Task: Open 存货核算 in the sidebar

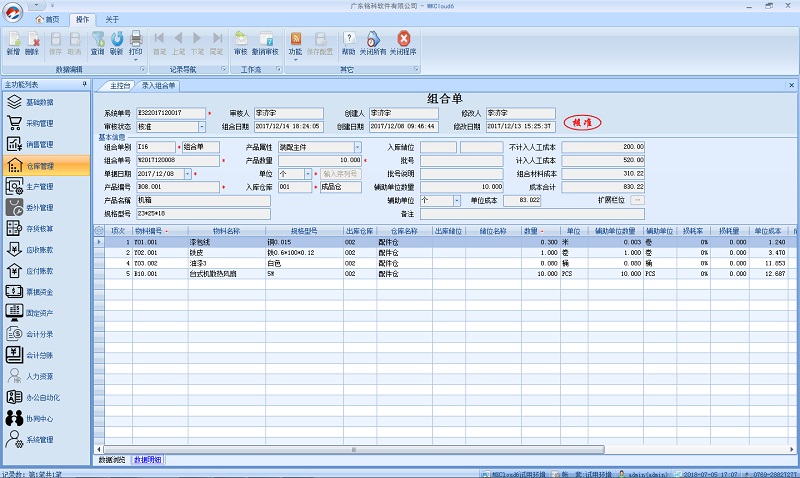Action: [x=46, y=229]
